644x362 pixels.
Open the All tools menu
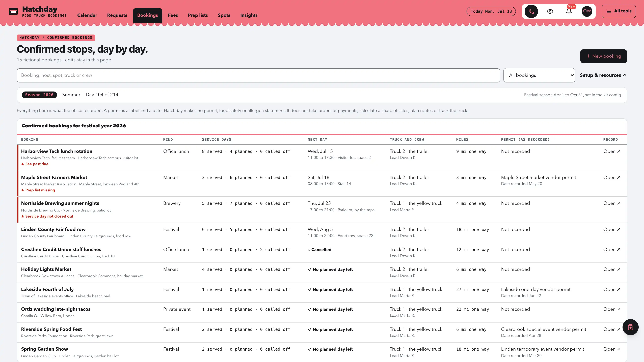(619, 11)
